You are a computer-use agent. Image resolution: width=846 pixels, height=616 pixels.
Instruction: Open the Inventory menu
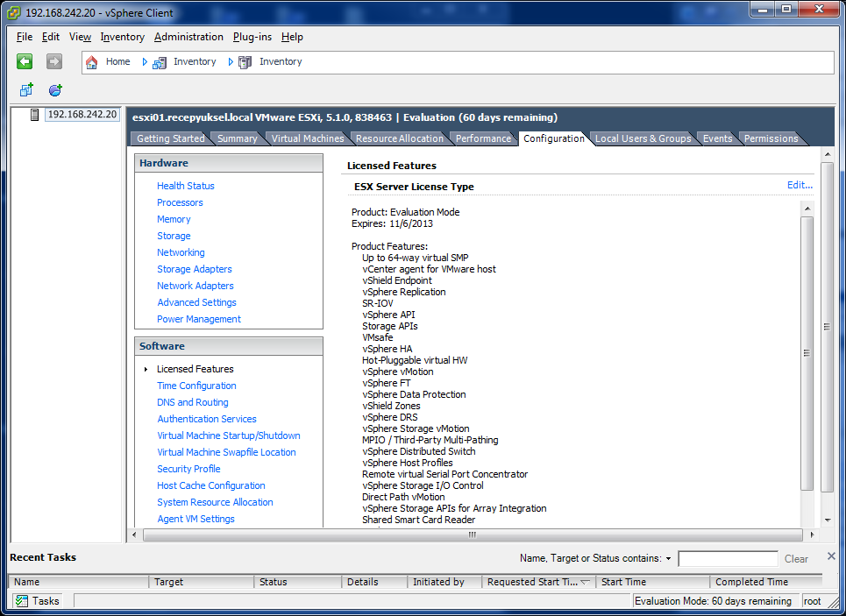(123, 37)
